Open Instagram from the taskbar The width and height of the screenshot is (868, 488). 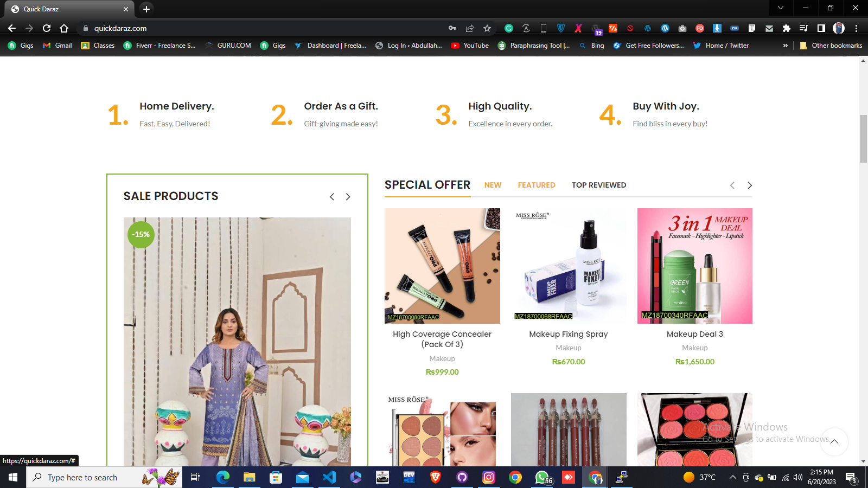[x=489, y=477]
